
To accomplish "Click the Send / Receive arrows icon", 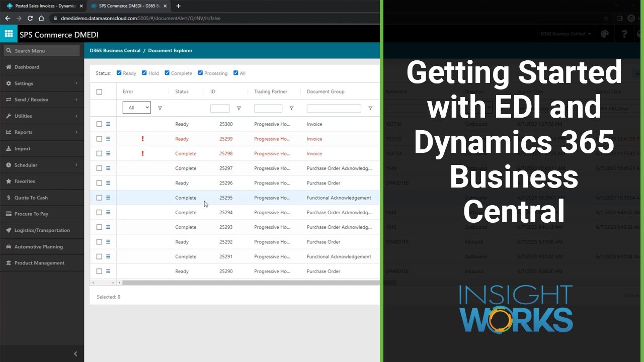I will pos(9,100).
